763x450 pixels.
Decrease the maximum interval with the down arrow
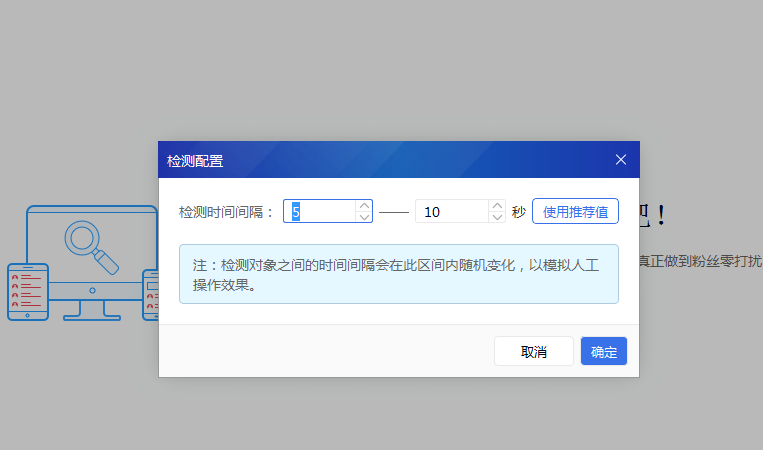[x=497, y=217]
